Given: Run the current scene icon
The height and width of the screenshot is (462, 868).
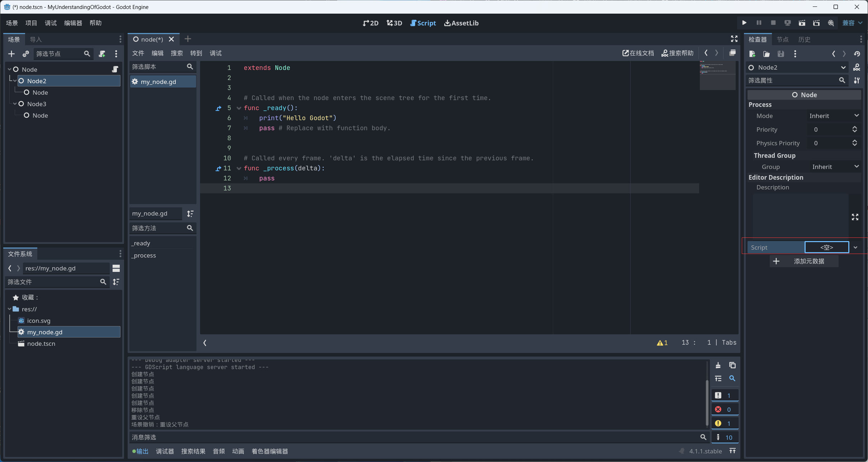Looking at the screenshot, I should pos(802,23).
